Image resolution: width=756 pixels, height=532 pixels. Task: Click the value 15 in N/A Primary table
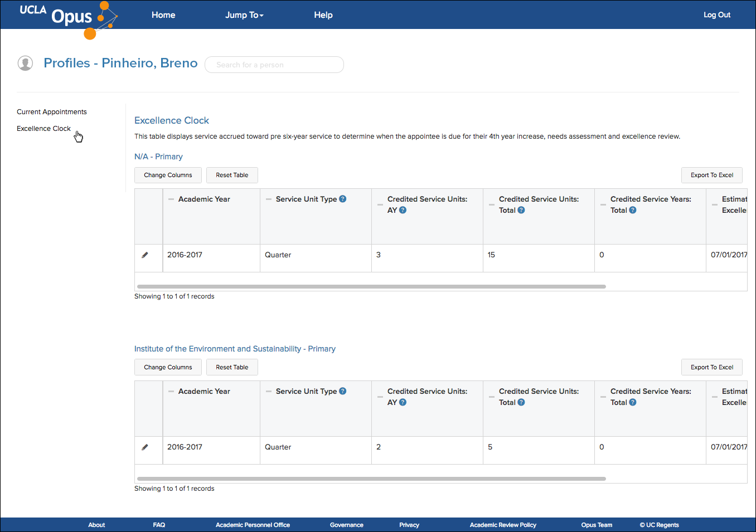tap(491, 255)
